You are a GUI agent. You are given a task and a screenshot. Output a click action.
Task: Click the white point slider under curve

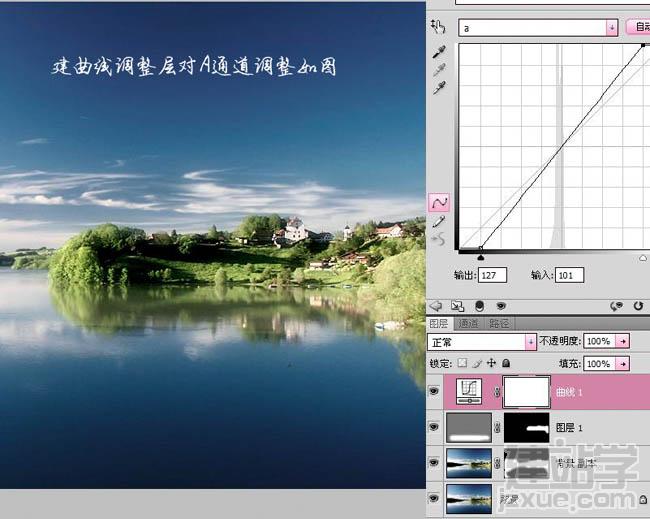coord(643,258)
